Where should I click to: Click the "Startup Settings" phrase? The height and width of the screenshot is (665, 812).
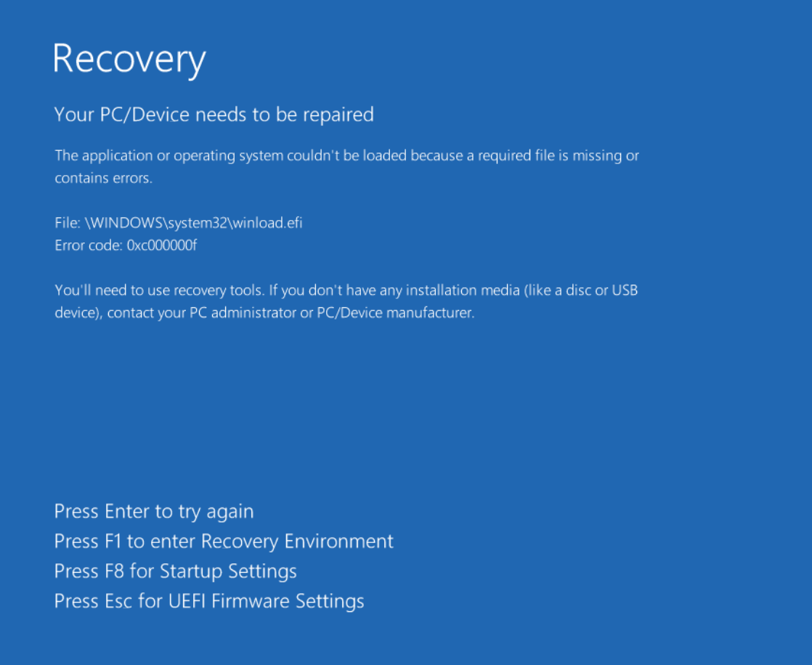click(x=228, y=571)
